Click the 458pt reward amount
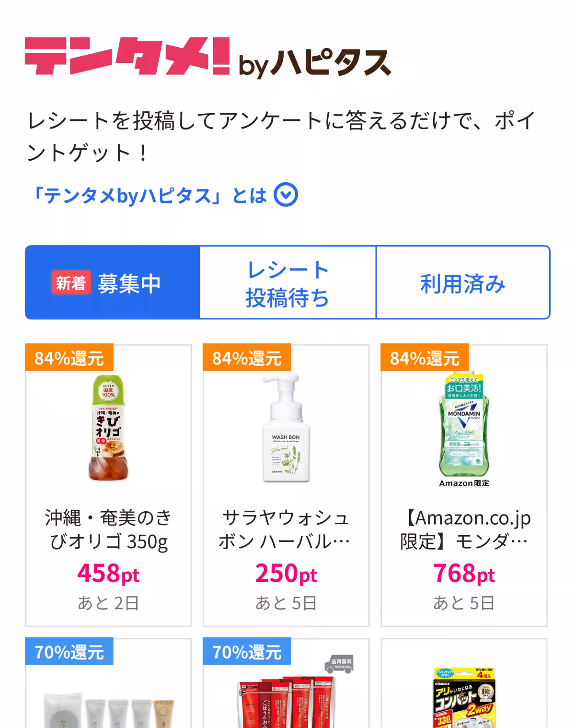Viewport: 575px width, 728px height. tap(108, 574)
